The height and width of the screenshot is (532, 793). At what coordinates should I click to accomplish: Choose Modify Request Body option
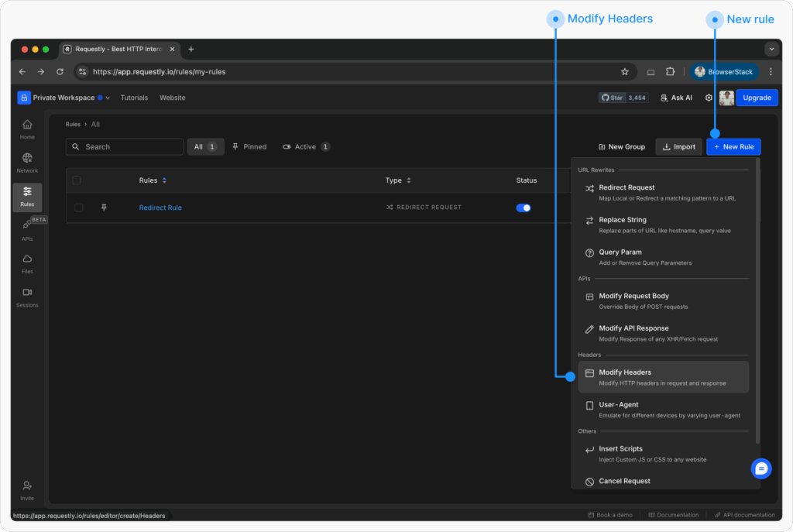[x=664, y=301]
